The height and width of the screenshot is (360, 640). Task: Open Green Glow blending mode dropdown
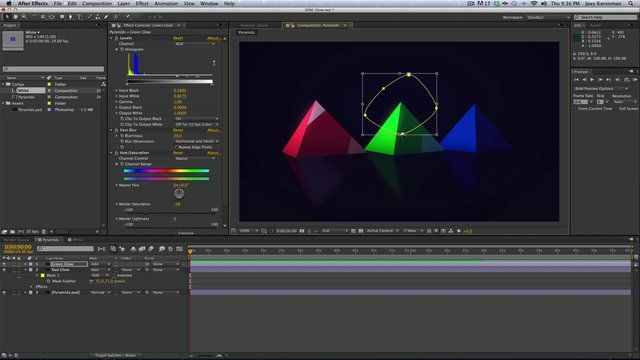(100, 264)
